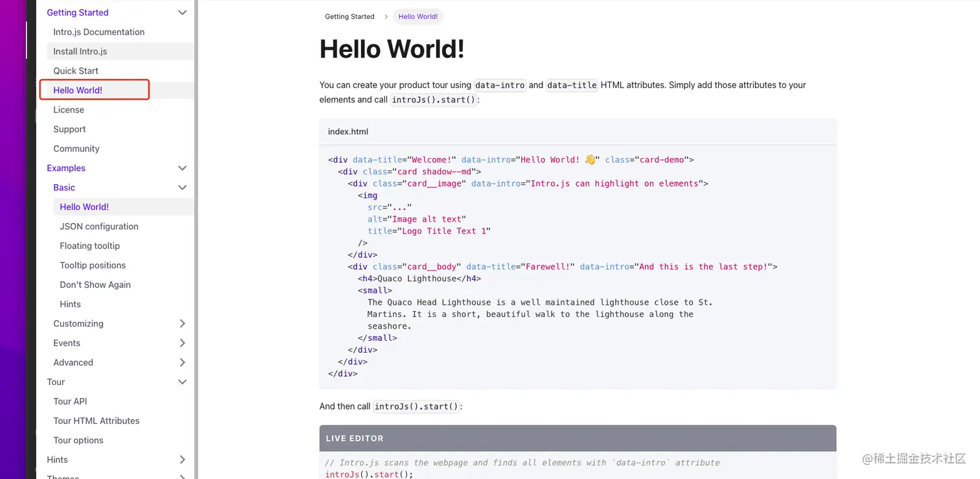This screenshot has height=479, width=980.
Task: Open the Community page
Action: 76,148
